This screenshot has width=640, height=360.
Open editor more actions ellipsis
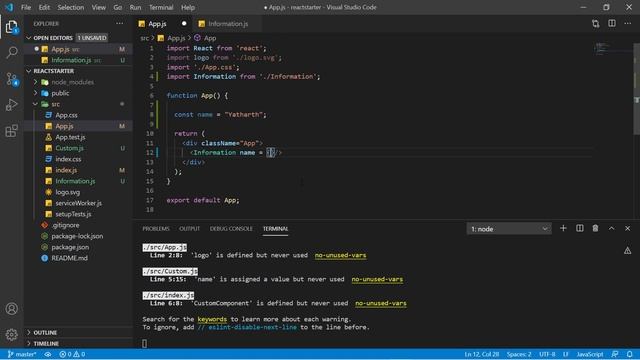click(x=627, y=24)
